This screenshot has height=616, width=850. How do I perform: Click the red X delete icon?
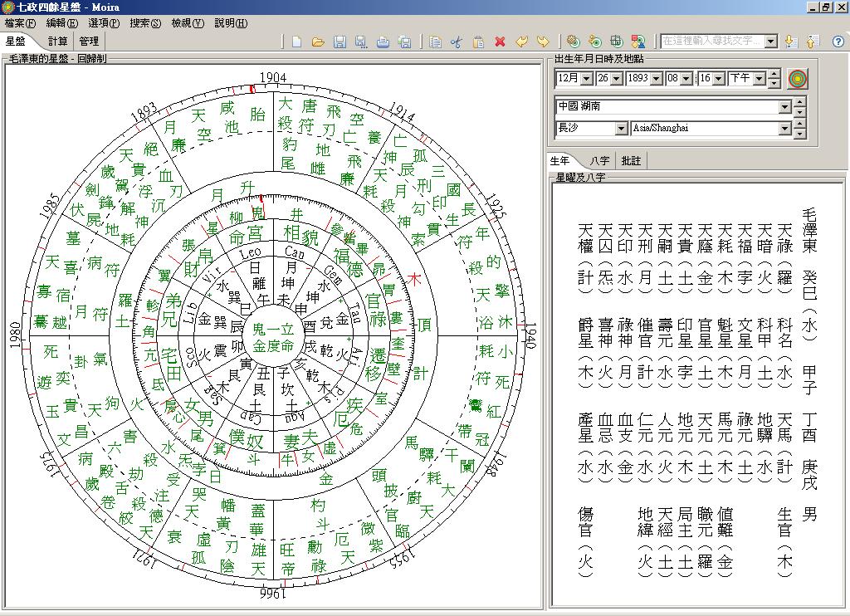(x=500, y=42)
